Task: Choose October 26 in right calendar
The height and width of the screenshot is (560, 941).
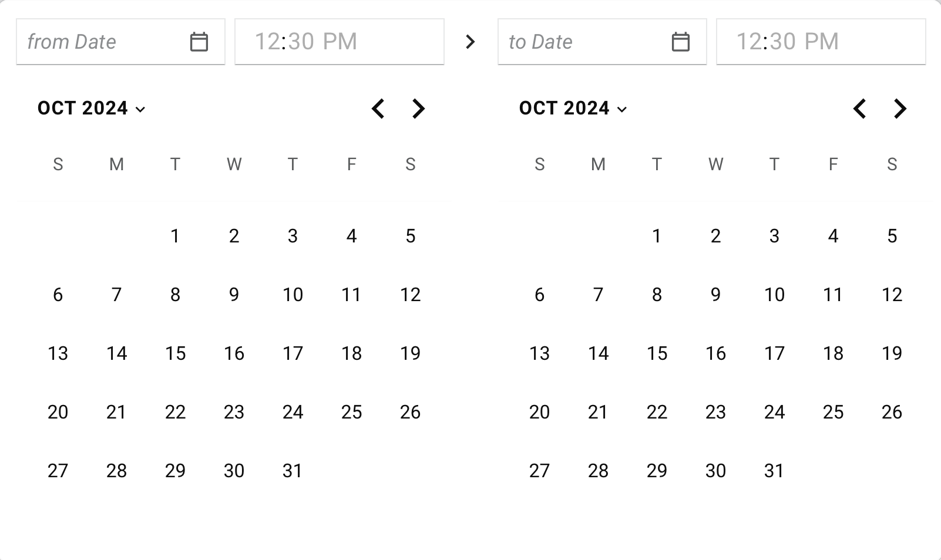Action: tap(892, 412)
